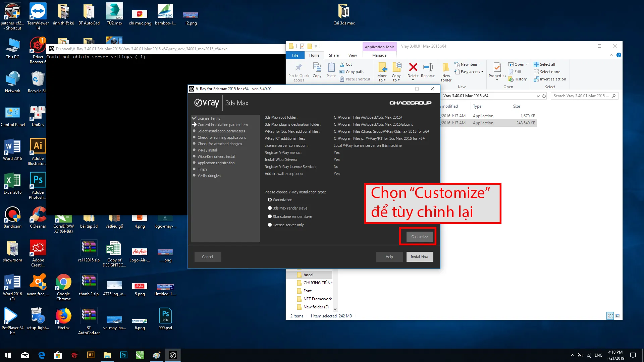
Task: Click V-Ray installer taskbar icon
Action: pos(173,355)
